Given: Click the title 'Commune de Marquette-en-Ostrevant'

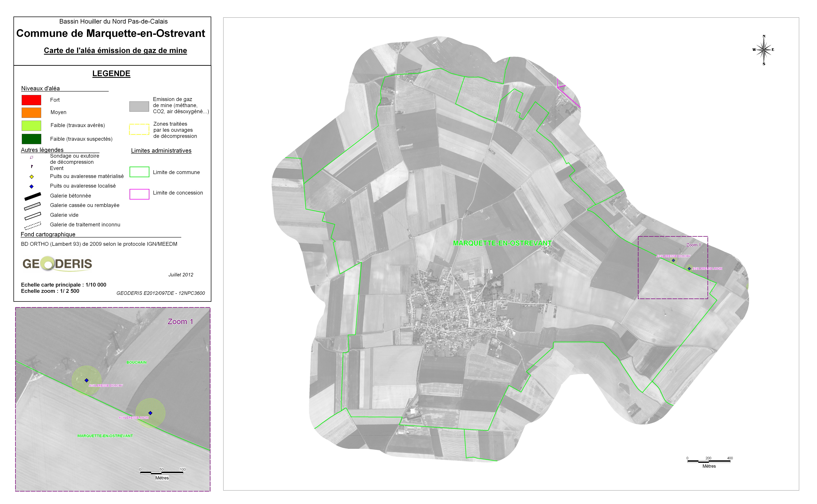Looking at the screenshot, I should [111, 33].
